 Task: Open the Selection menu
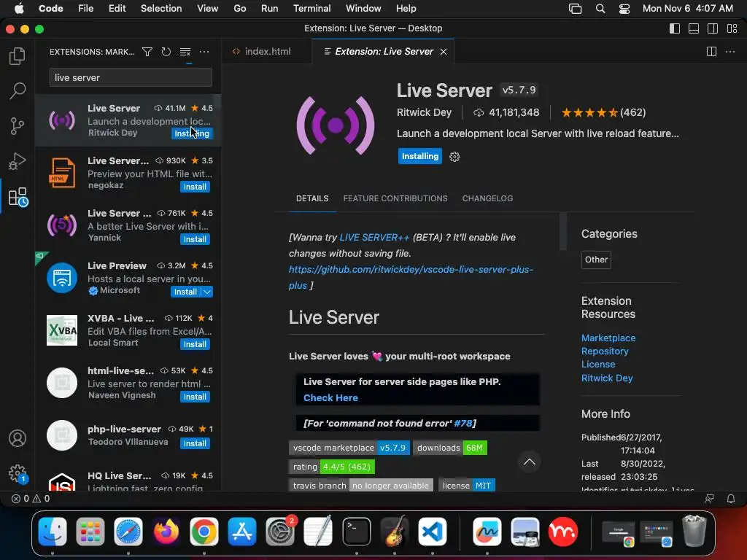[161, 9]
